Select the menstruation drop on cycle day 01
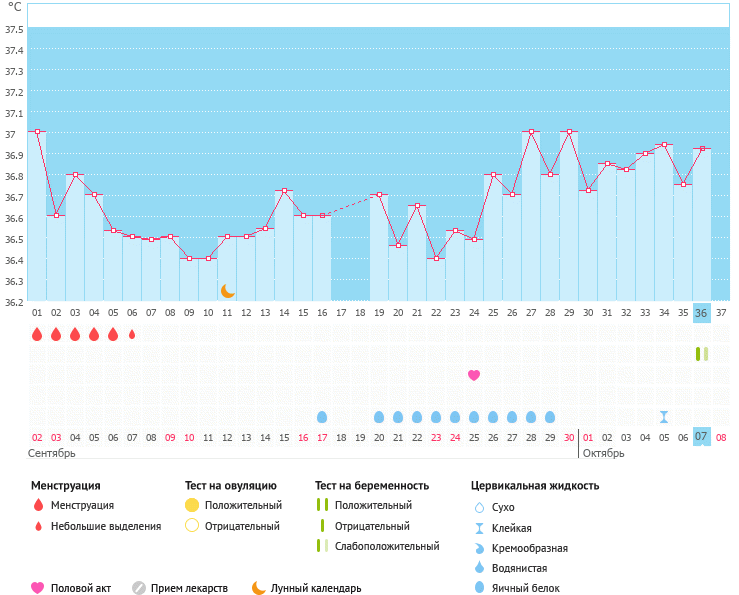 (37, 334)
